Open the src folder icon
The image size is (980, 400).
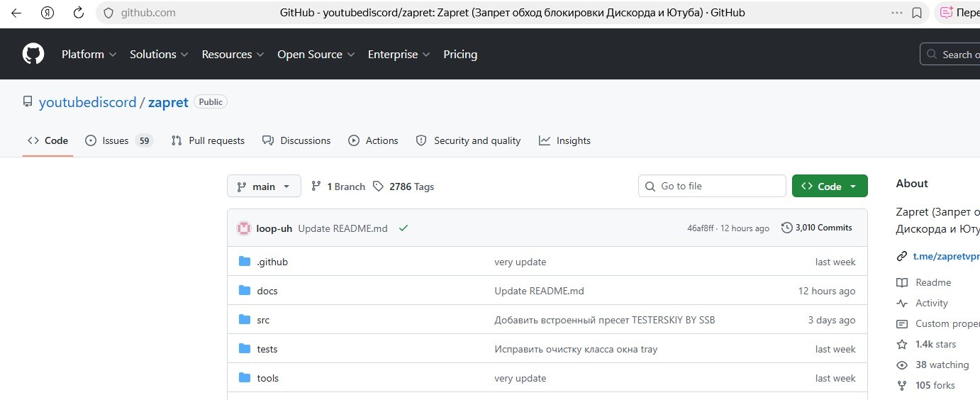245,320
